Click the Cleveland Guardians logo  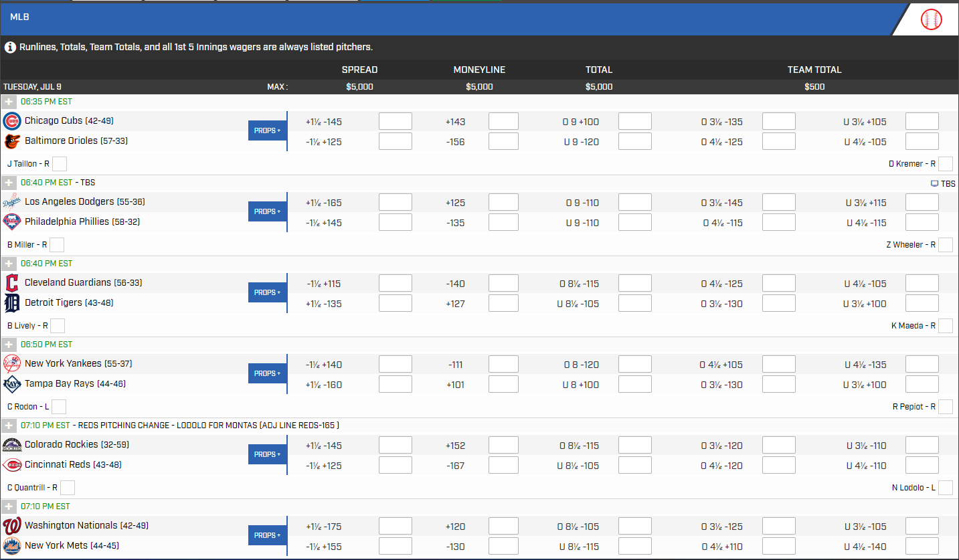click(12, 283)
